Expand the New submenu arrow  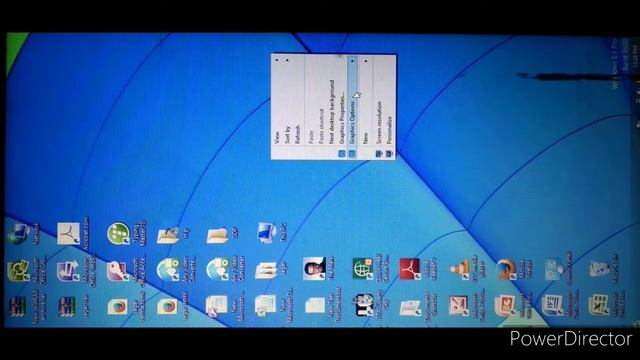tap(366, 61)
